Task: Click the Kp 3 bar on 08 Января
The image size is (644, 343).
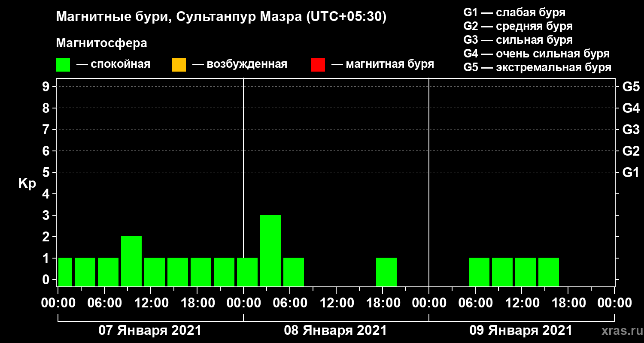Action: pyautogui.click(x=270, y=250)
